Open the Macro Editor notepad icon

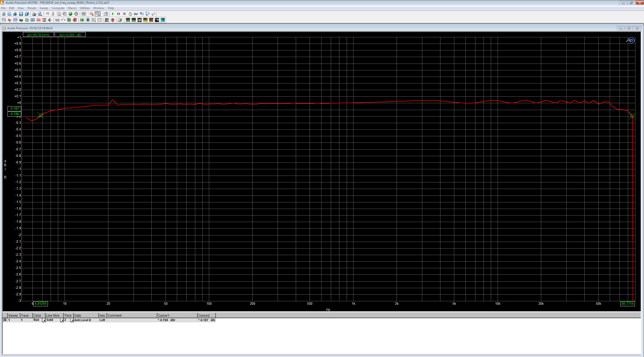[x=120, y=20]
